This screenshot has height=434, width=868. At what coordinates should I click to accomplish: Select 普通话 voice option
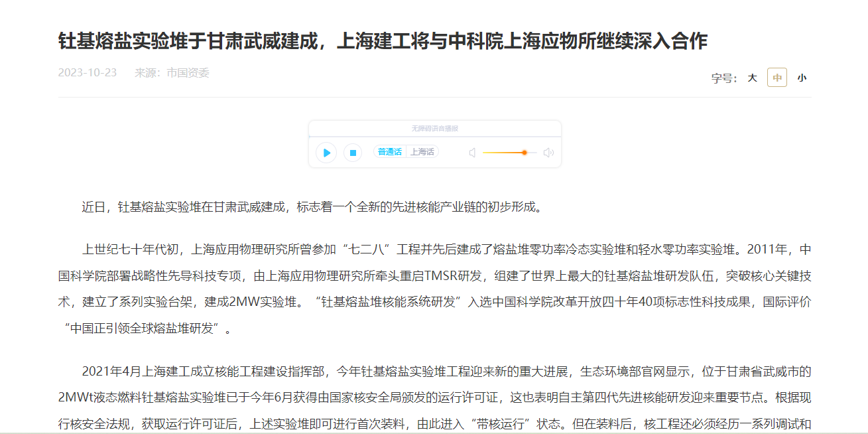click(x=390, y=152)
